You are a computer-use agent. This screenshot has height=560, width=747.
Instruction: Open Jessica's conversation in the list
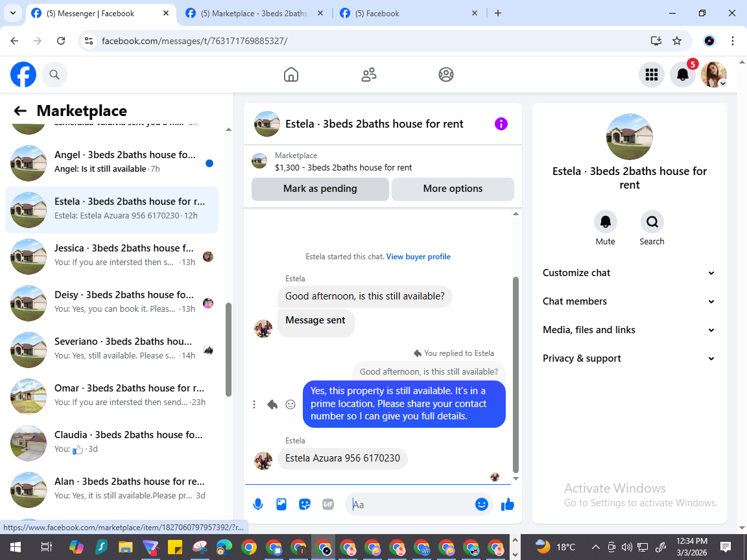112,257
